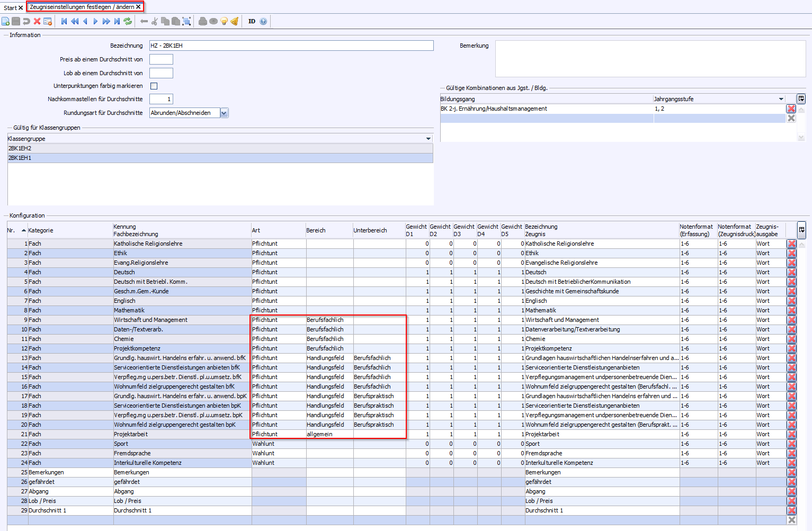Screen dimensions: 812x531
Task: Click the ID toolbar button
Action: 252,21
